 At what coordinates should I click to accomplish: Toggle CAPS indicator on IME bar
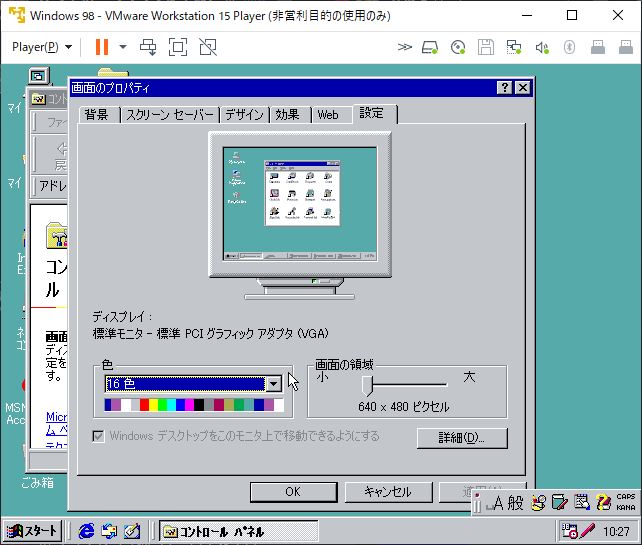pyautogui.click(x=626, y=497)
